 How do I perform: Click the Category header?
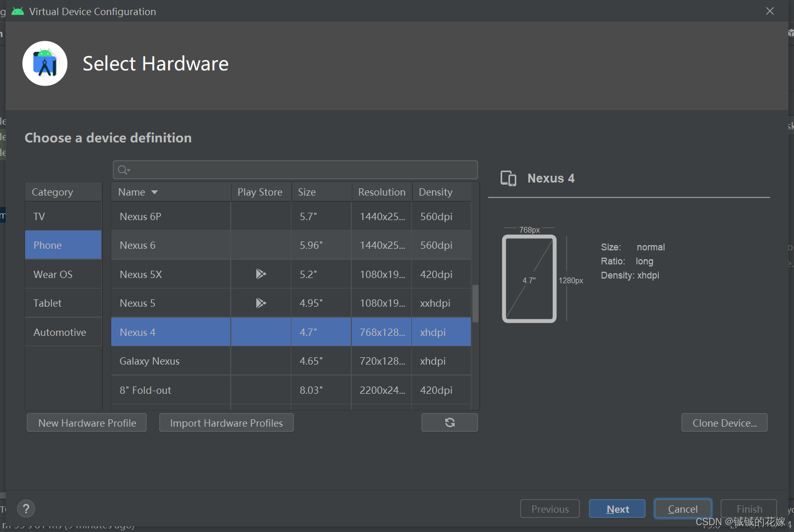[63, 192]
